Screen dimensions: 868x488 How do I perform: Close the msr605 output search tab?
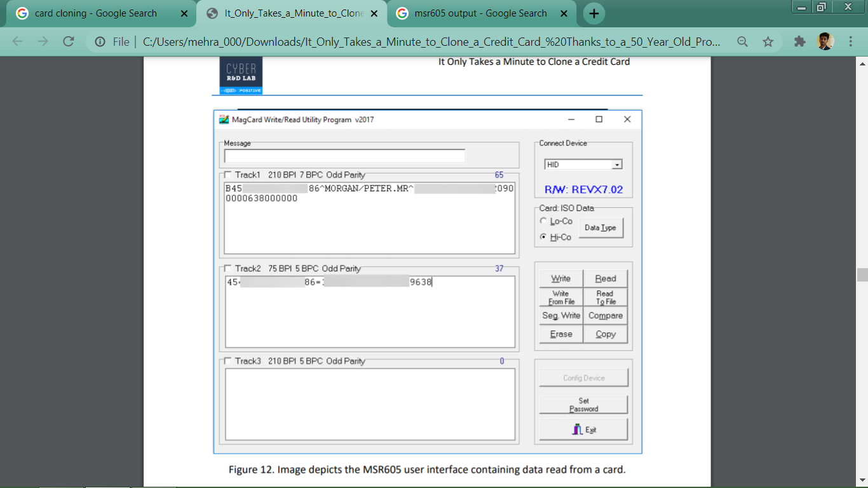563,13
